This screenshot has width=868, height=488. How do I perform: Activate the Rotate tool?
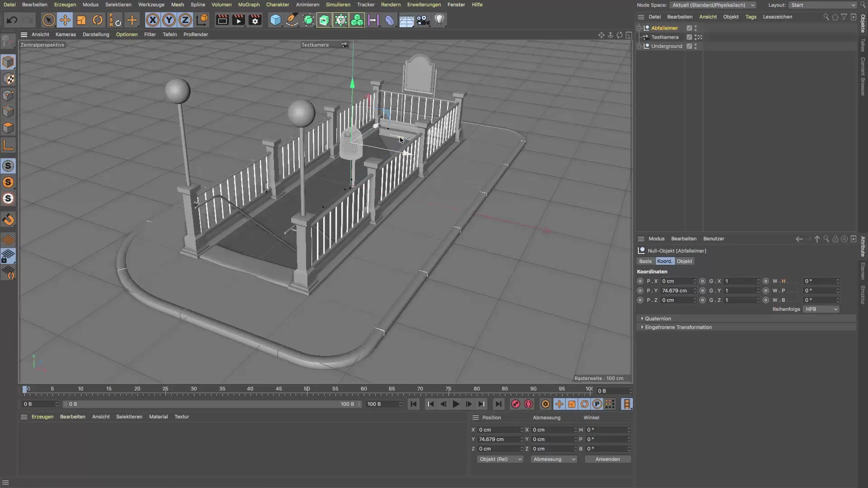(x=98, y=20)
